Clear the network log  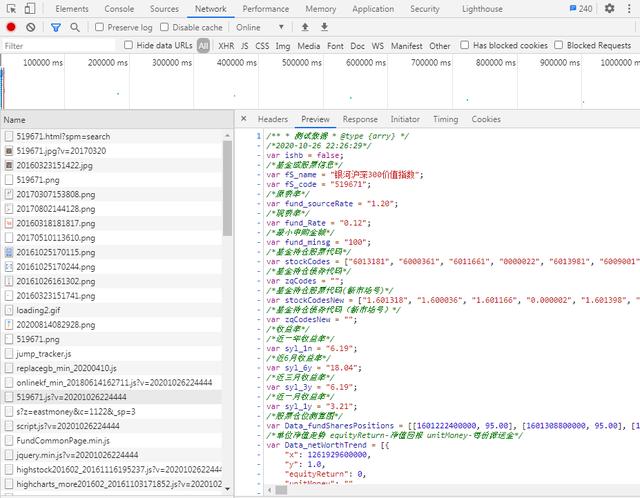coord(31,27)
